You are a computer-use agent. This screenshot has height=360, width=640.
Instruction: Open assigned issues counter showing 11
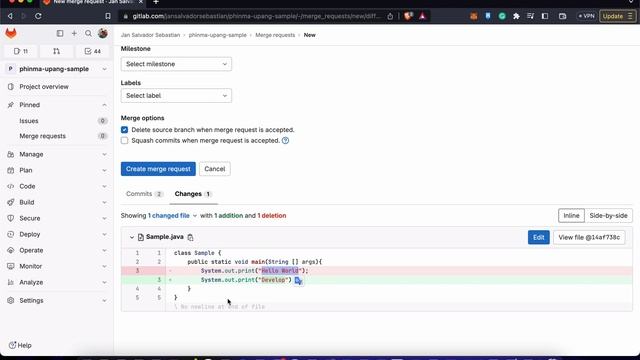pos(21,51)
